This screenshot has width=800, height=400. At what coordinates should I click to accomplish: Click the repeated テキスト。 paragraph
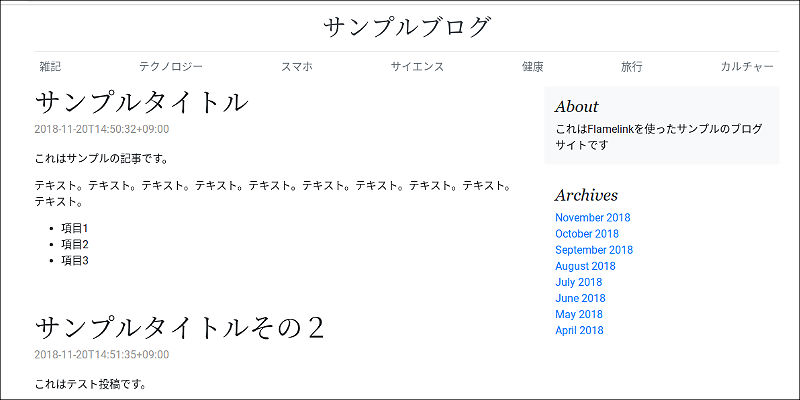(x=273, y=193)
